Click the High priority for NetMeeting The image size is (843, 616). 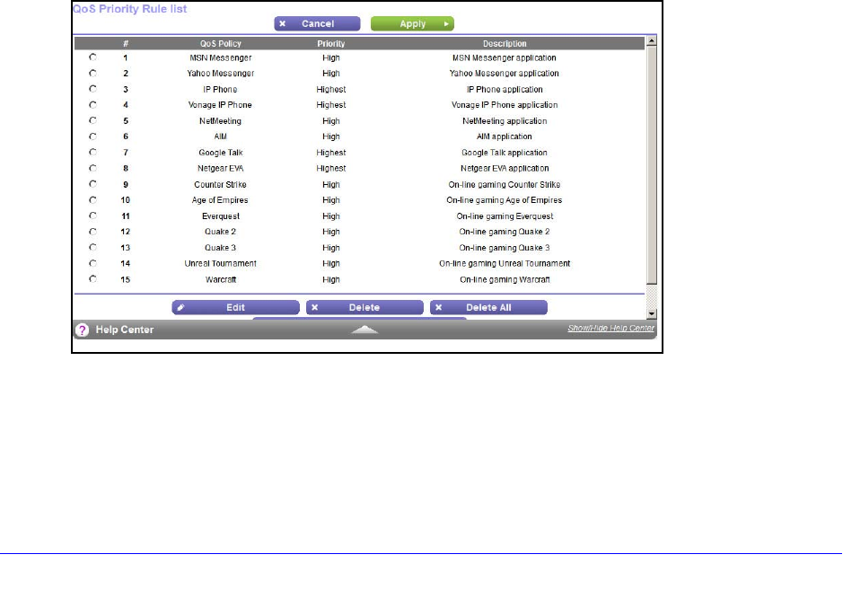(x=331, y=121)
